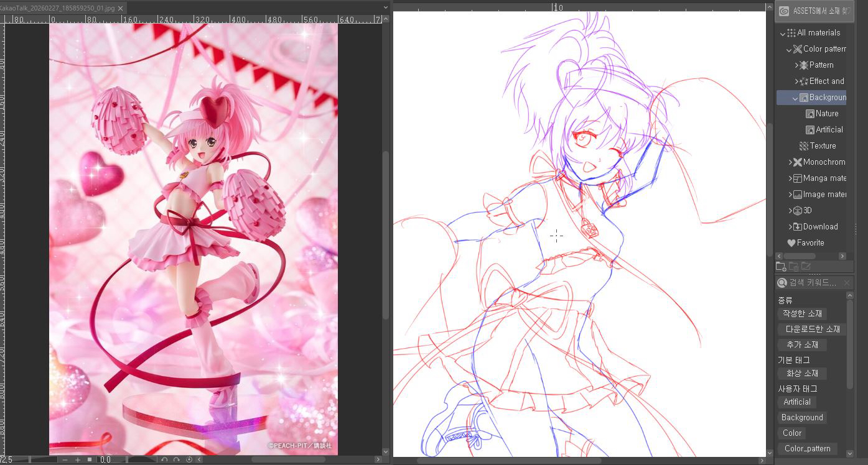This screenshot has width=868, height=465.
Task: Expand the Manga material folder
Action: [790, 178]
